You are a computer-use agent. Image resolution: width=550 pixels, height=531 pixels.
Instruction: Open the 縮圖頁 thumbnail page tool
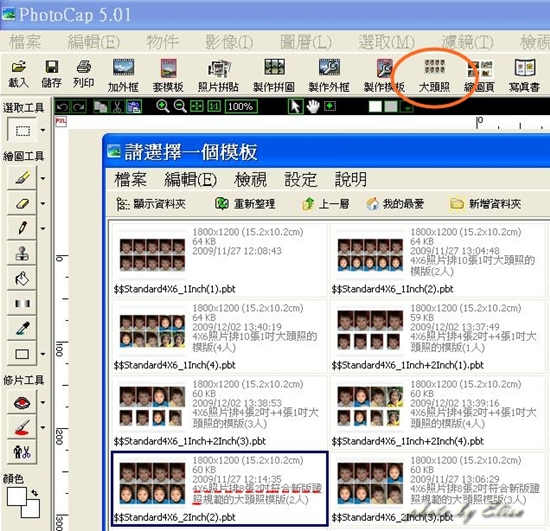coord(479,75)
